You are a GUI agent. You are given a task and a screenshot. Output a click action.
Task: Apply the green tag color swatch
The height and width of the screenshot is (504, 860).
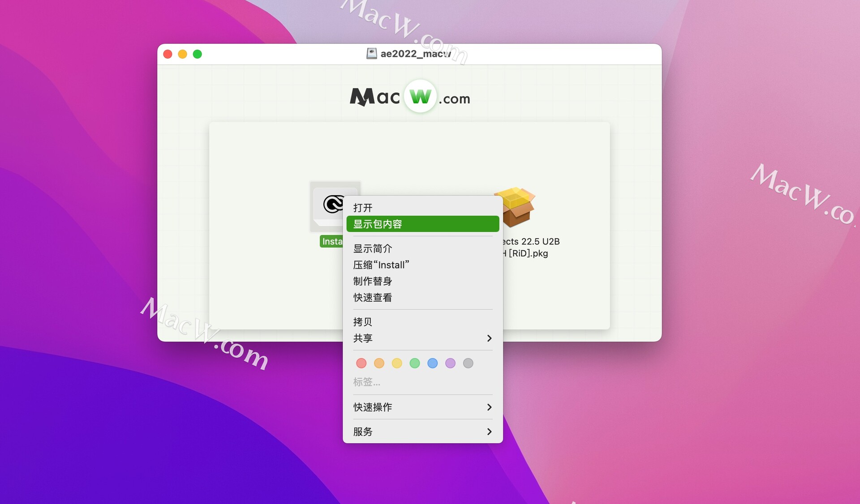point(414,363)
